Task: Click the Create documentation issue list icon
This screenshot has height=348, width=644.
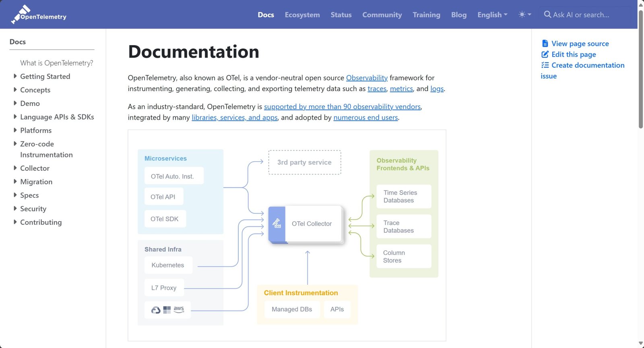Action: click(x=545, y=65)
